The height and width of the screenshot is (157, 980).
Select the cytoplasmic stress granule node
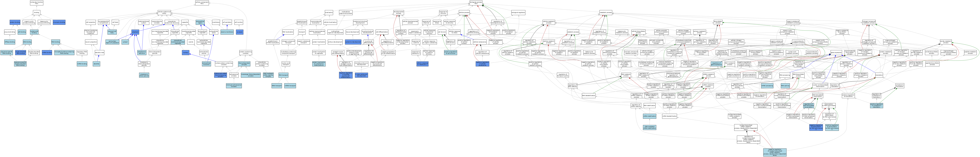pos(144,75)
